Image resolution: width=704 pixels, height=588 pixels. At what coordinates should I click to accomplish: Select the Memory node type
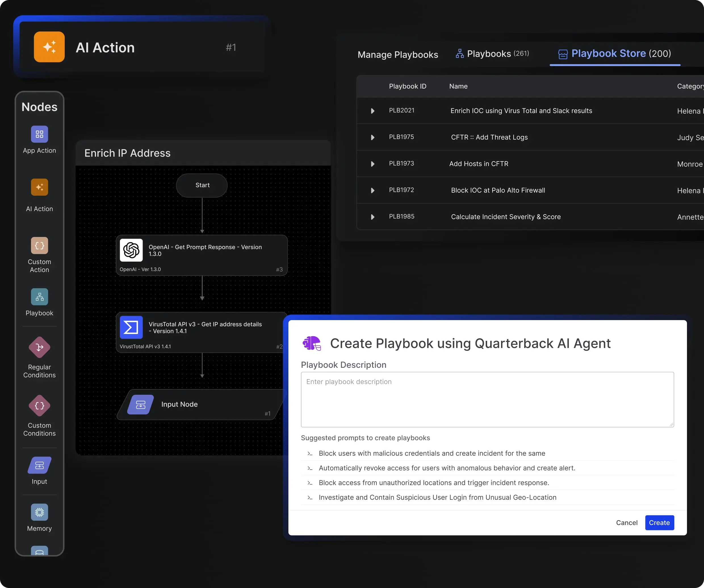[39, 512]
